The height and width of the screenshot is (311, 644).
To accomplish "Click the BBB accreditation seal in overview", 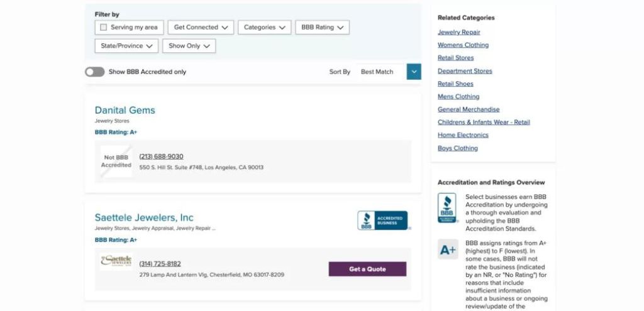I will (x=447, y=208).
